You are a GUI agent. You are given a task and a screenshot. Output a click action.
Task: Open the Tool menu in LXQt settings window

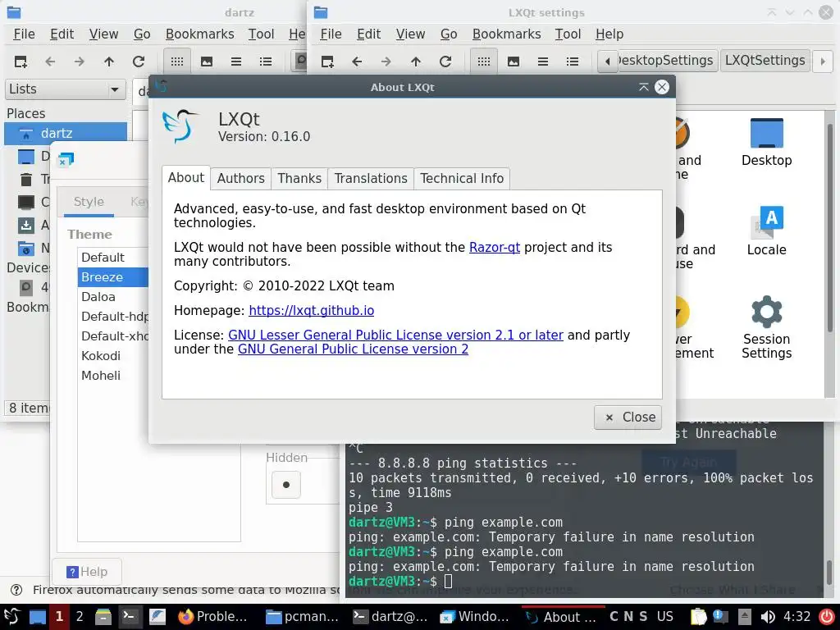coord(568,34)
